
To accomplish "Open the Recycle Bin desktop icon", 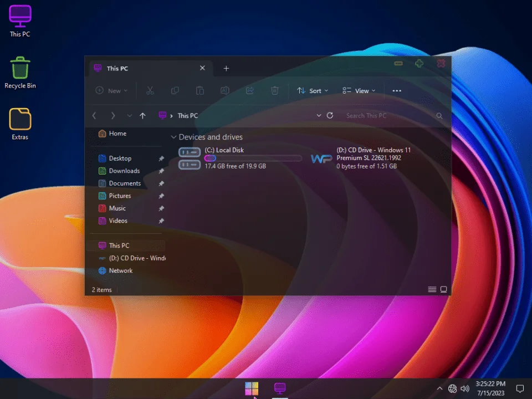I will pos(20,73).
